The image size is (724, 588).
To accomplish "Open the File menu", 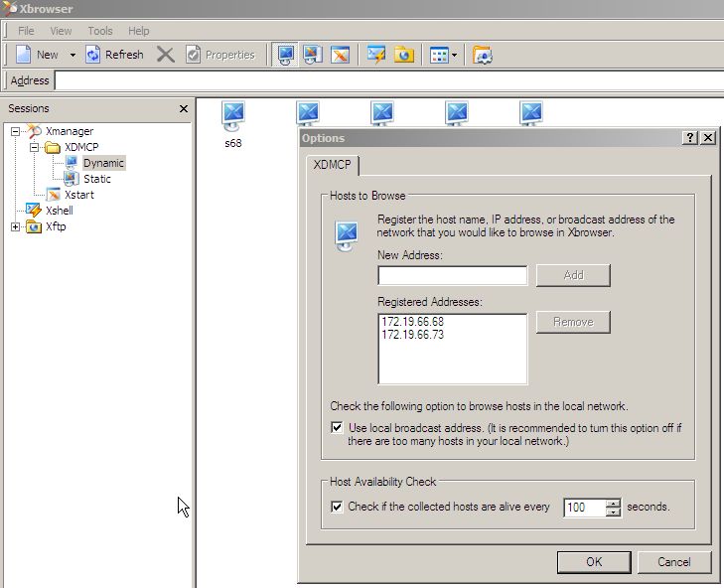I will pos(26,31).
